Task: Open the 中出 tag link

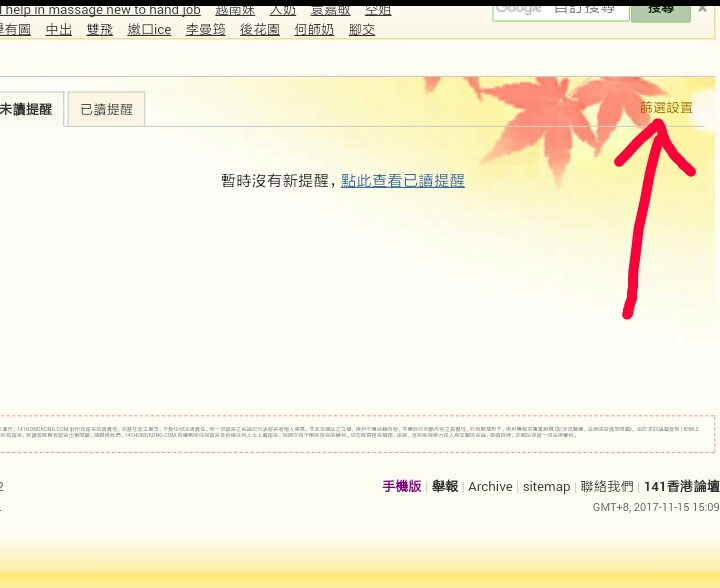Action: click(x=59, y=30)
